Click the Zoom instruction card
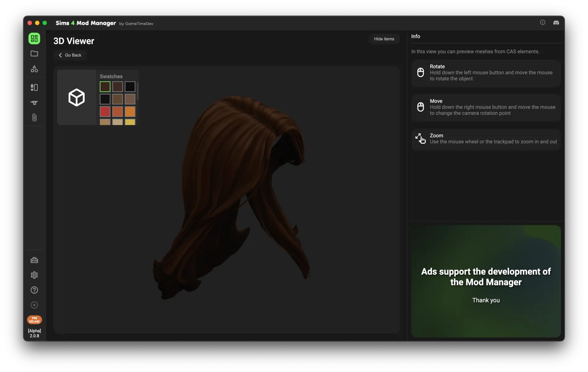This screenshot has height=372, width=588. (486, 139)
